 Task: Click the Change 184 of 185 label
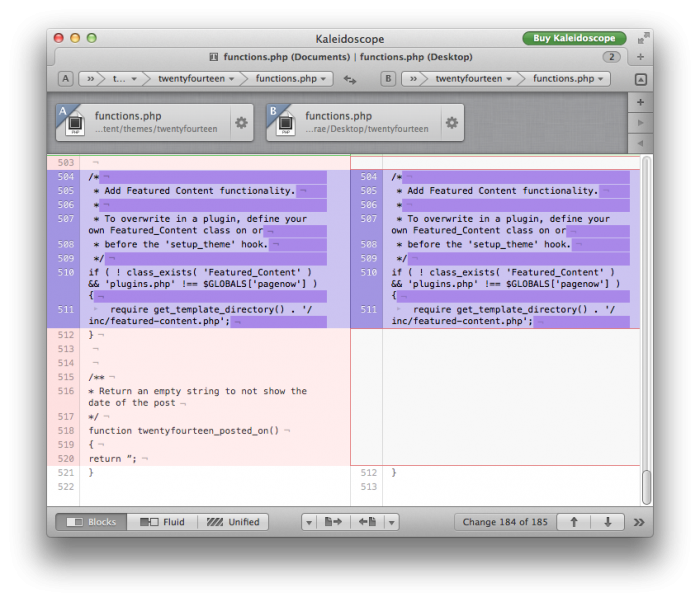(505, 522)
